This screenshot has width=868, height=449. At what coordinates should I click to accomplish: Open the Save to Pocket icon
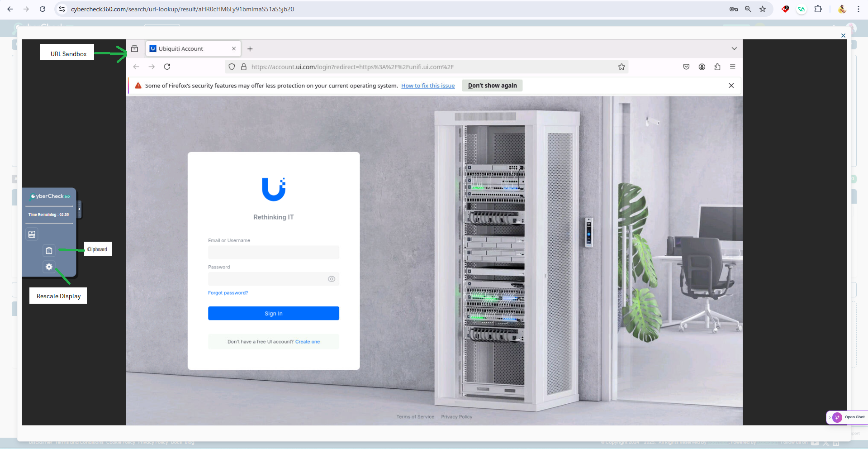[686, 67]
